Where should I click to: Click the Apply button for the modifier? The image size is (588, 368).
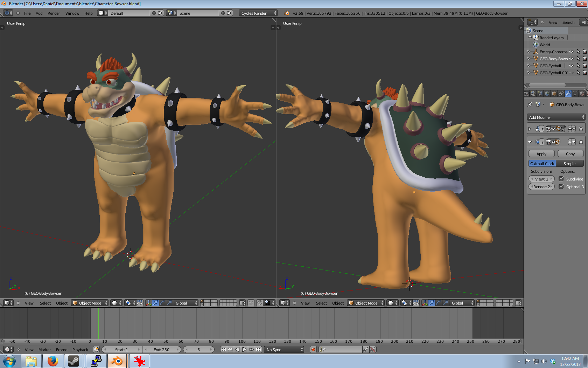tap(541, 154)
